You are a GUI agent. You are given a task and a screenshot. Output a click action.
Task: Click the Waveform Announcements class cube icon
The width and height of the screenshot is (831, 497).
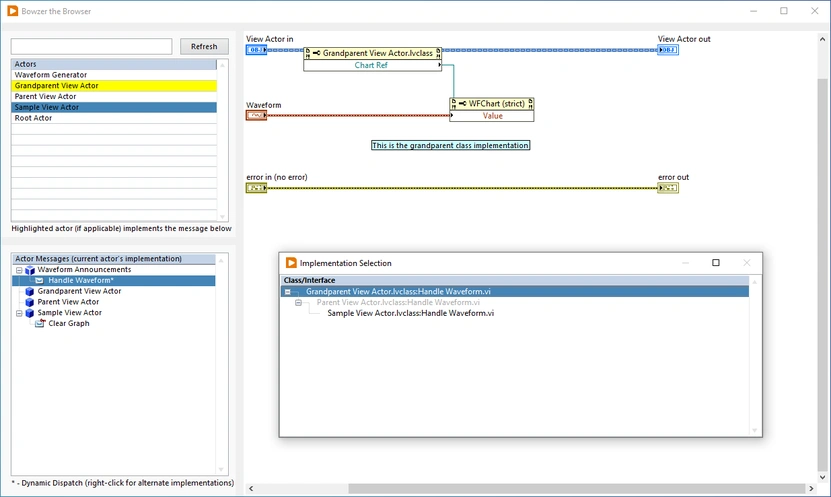pos(30,270)
